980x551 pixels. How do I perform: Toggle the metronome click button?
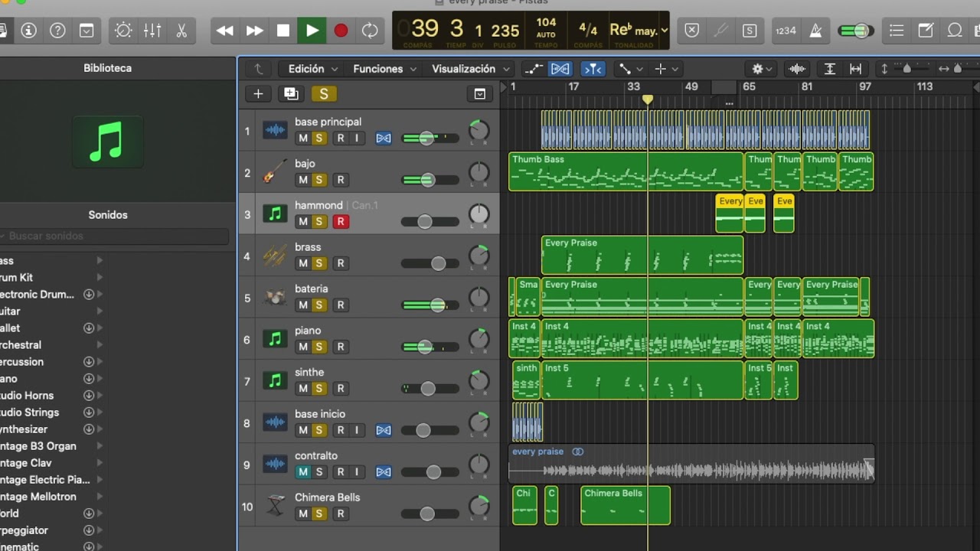pyautogui.click(x=816, y=31)
